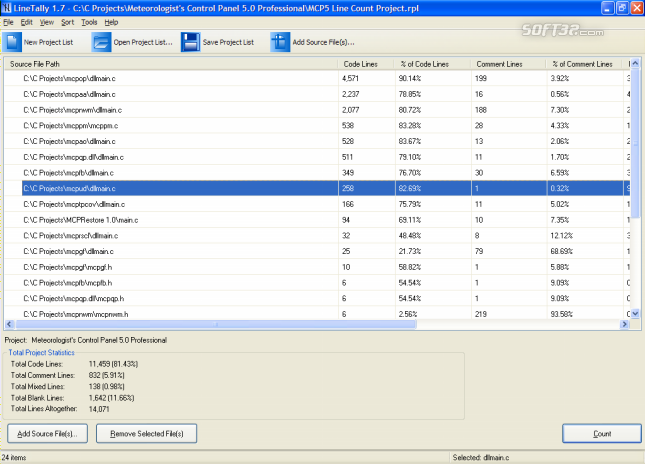Click status bar text Selected: dllmain.c
This screenshot has height=464, width=645.
tap(481, 457)
